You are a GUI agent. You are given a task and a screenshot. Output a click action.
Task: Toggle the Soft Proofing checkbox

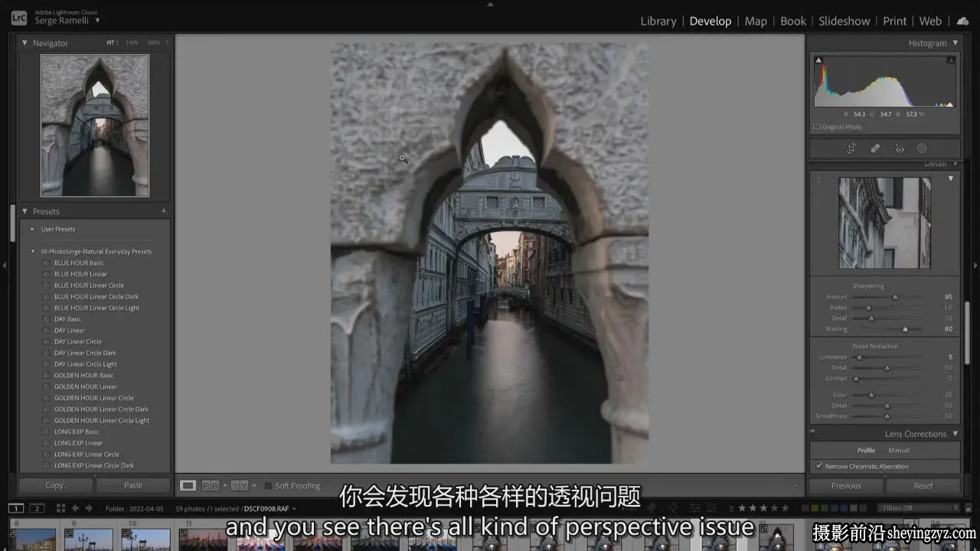coord(268,485)
